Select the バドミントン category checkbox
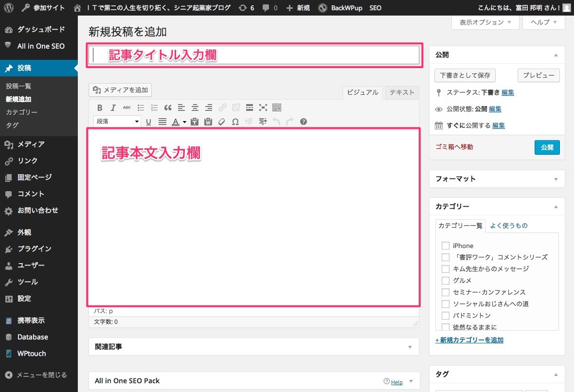 [x=445, y=316]
